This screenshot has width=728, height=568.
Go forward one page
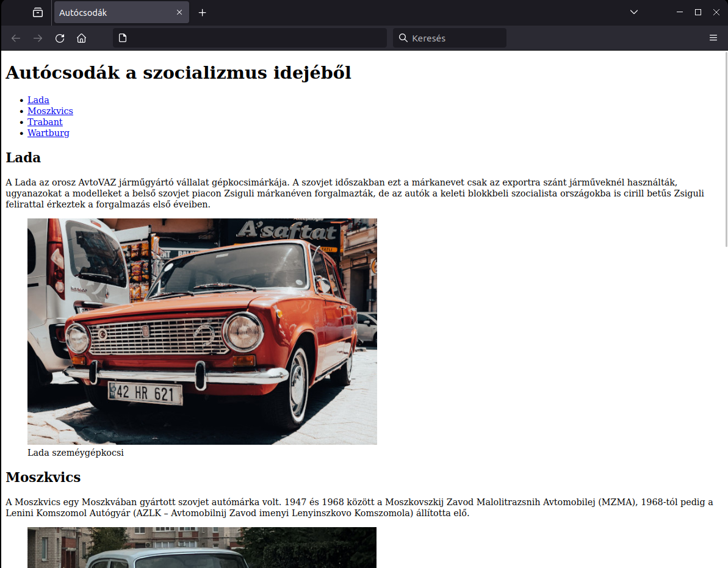point(38,38)
